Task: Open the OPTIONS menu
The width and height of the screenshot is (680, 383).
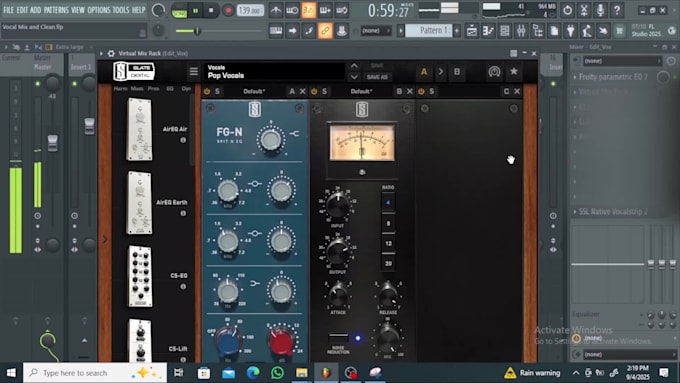Action: (99, 10)
